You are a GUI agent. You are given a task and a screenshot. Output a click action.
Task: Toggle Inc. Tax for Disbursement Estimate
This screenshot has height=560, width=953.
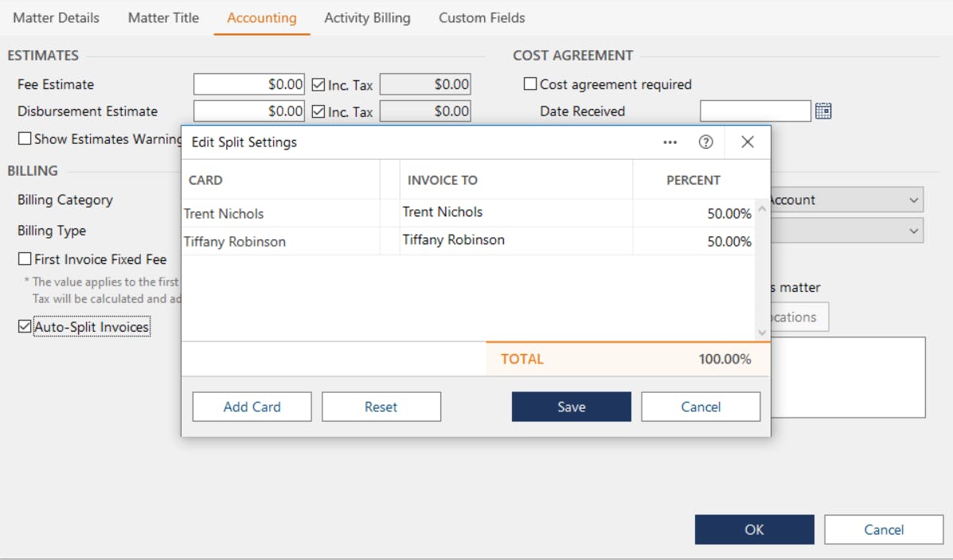click(318, 111)
